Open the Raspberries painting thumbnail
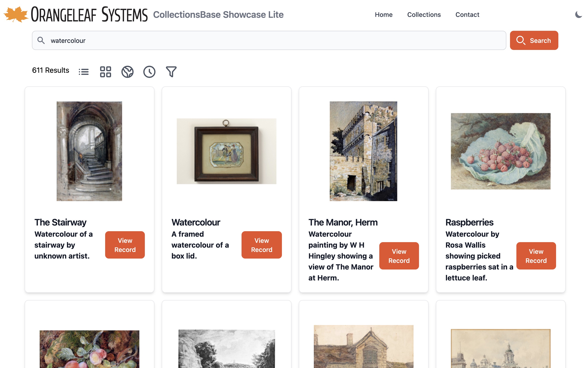Screen dimensions: 588x368 click(501, 151)
